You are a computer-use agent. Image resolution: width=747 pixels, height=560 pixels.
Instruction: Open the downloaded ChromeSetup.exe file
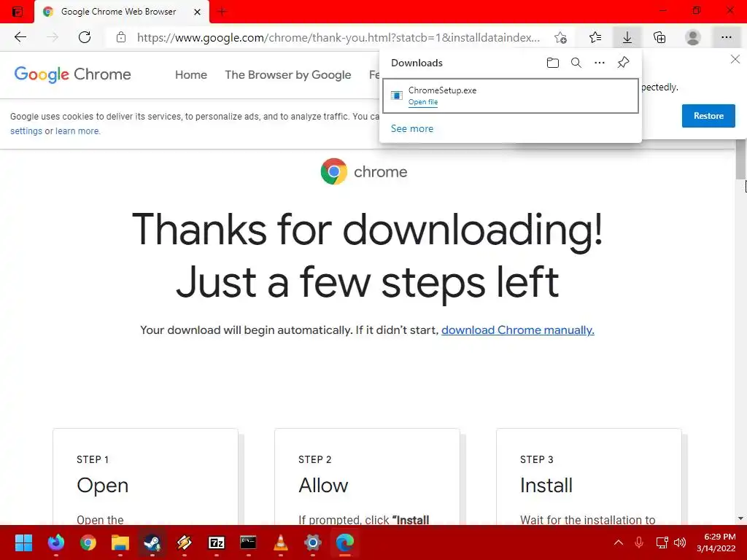(x=423, y=102)
